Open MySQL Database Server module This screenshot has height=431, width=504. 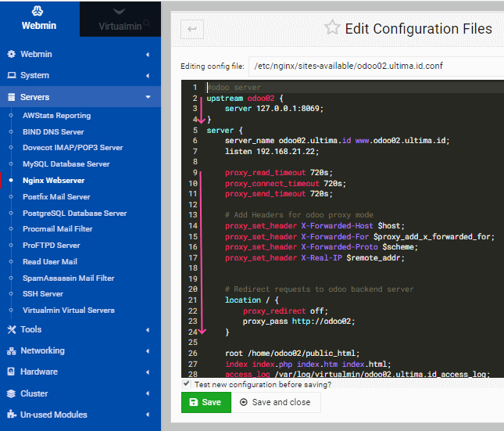click(66, 164)
